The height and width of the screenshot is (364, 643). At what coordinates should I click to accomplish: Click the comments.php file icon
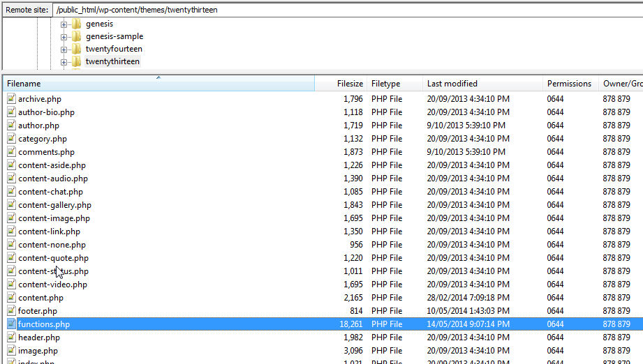tap(11, 152)
